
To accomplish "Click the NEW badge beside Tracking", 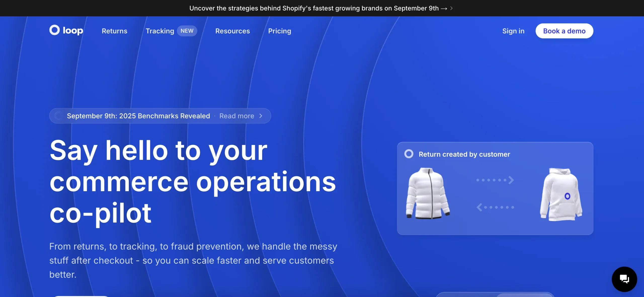I will pyautogui.click(x=187, y=31).
